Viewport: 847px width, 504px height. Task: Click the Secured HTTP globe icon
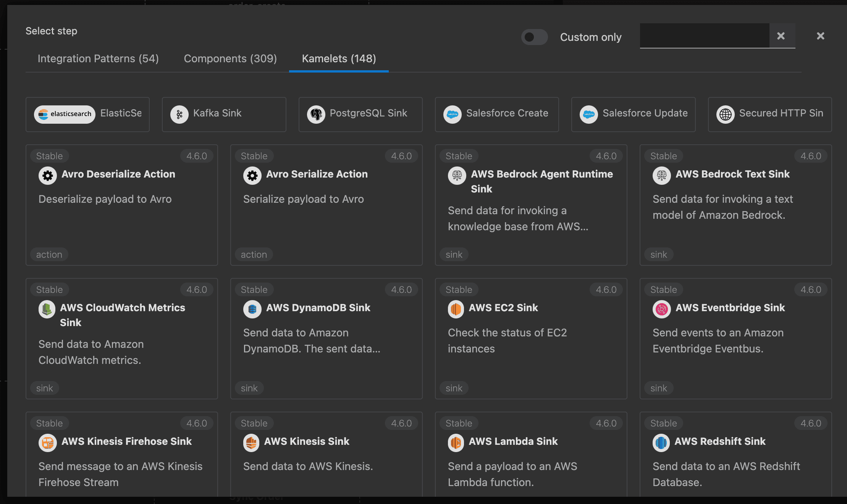[x=726, y=114]
